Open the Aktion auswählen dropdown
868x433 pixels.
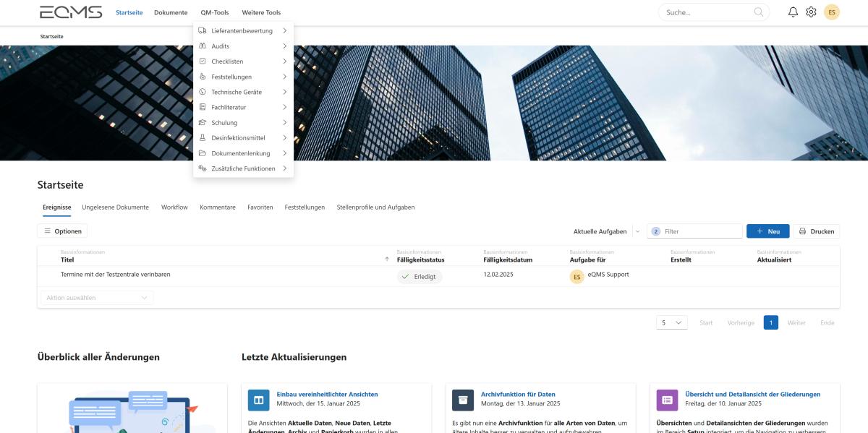(x=97, y=298)
